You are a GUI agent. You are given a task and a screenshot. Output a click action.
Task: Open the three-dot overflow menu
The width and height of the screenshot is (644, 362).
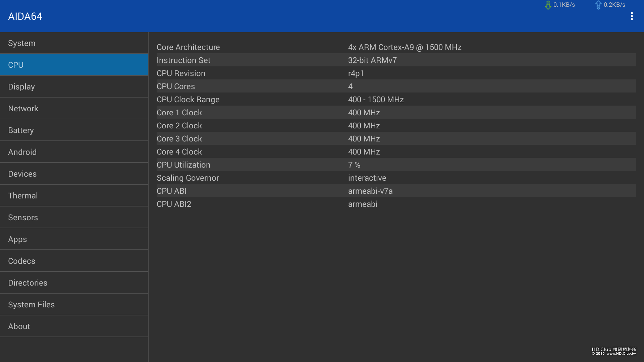632,16
